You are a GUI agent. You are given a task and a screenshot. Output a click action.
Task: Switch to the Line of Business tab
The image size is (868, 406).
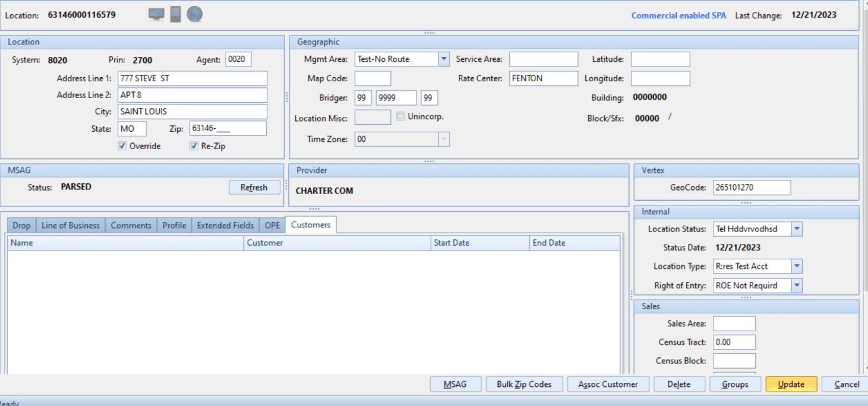70,226
